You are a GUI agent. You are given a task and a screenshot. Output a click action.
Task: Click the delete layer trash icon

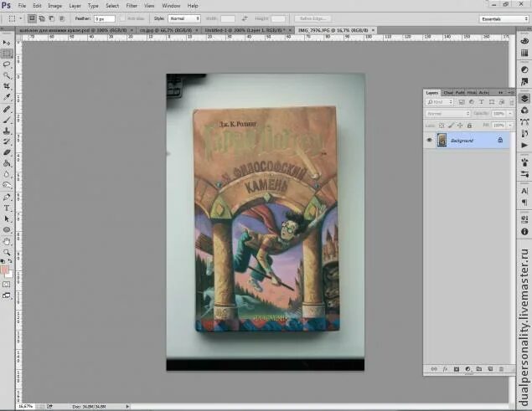[501, 369]
